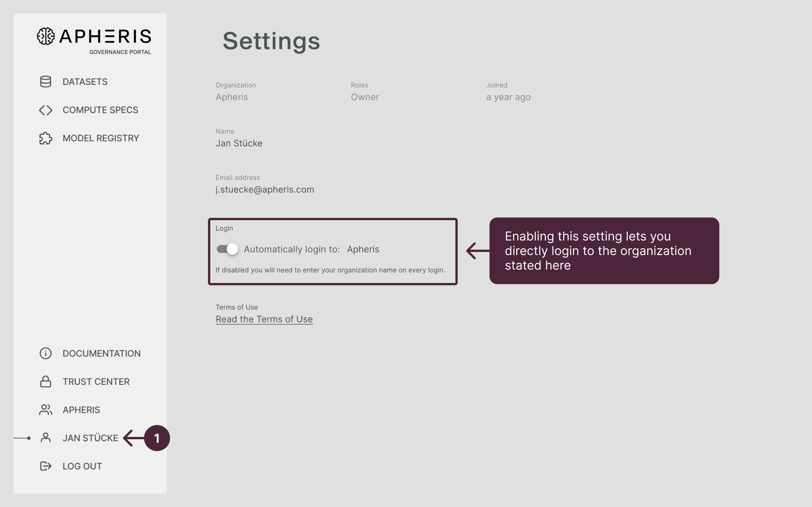Click Log Out
Viewport: 812px width, 507px height.
82,466
